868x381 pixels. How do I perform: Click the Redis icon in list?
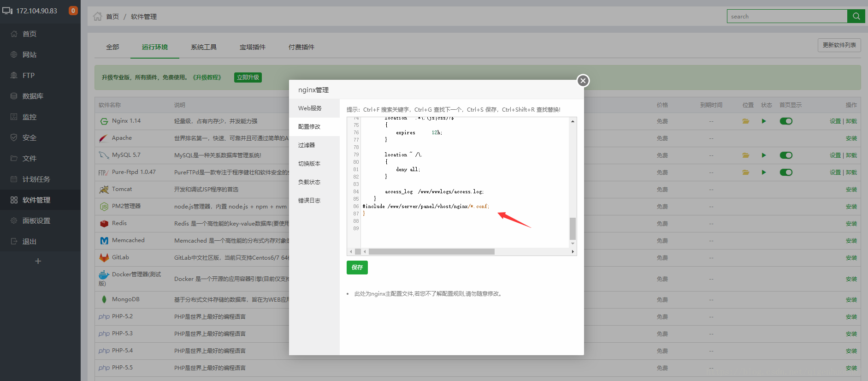(x=104, y=224)
